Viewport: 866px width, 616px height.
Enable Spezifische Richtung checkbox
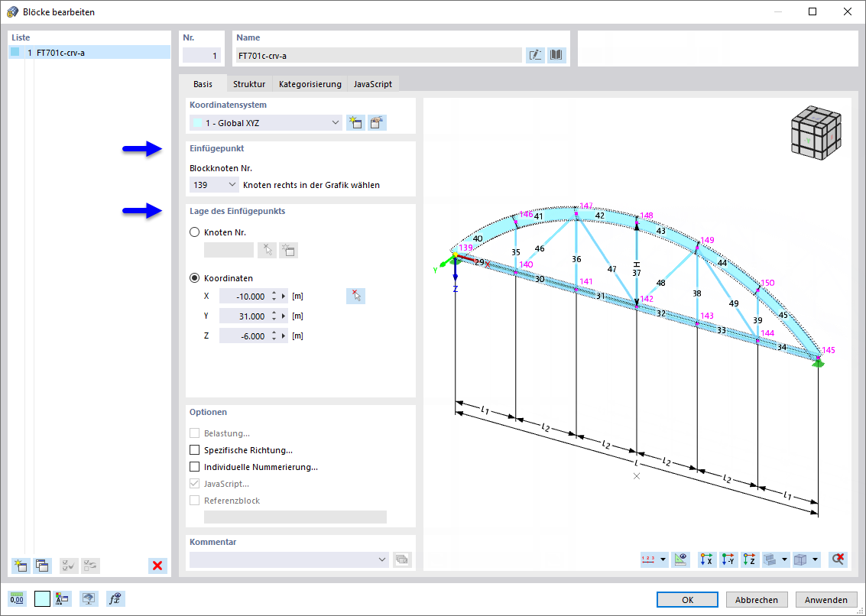[194, 450]
